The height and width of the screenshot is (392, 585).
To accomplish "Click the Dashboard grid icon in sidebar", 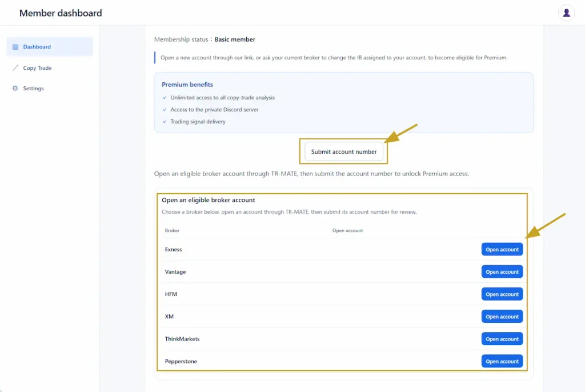I will (x=15, y=47).
